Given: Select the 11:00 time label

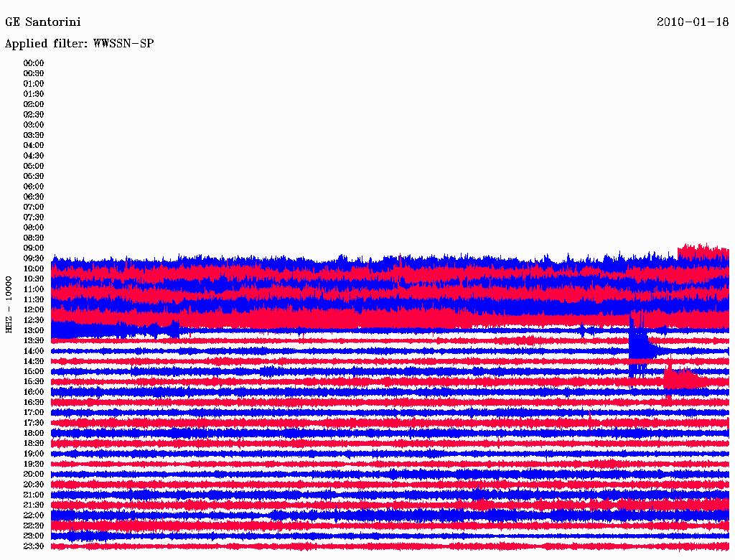Looking at the screenshot, I should (x=33, y=289).
